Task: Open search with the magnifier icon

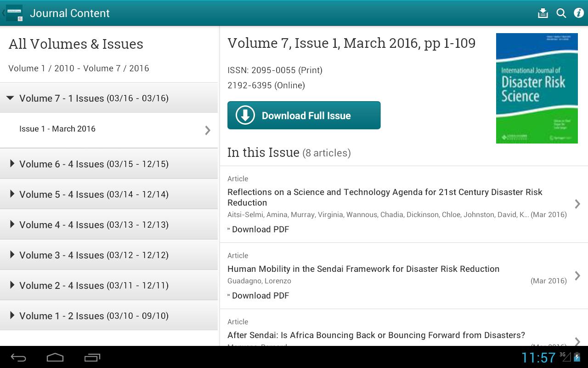Action: (x=561, y=13)
